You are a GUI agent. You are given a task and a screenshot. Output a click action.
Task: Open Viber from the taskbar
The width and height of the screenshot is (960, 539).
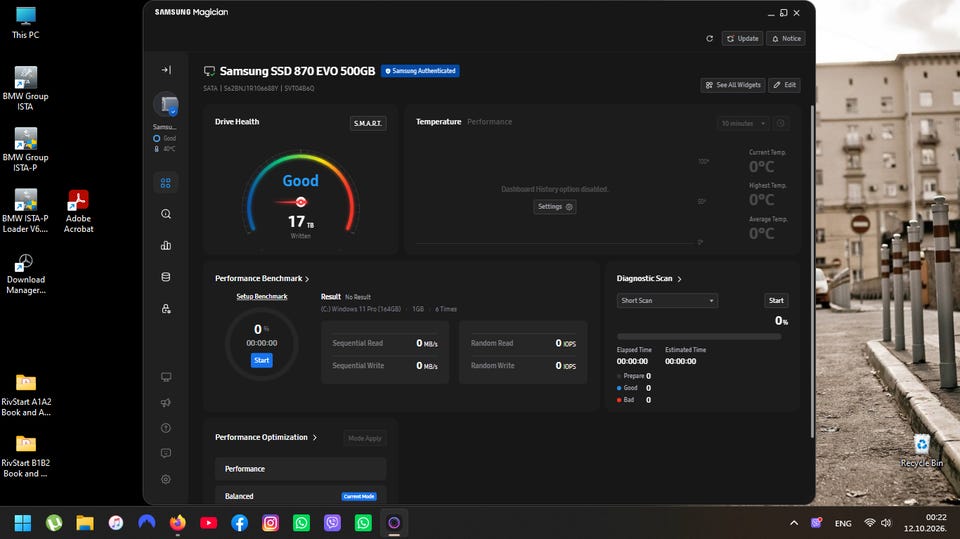click(332, 523)
